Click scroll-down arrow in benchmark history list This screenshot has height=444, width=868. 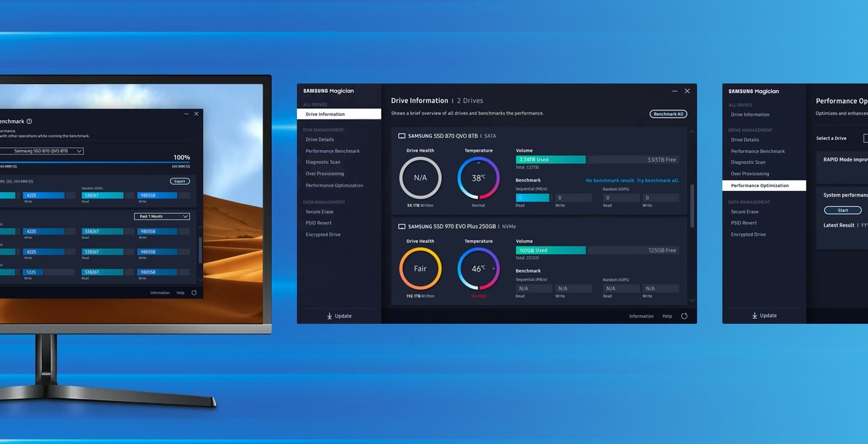pos(201,280)
